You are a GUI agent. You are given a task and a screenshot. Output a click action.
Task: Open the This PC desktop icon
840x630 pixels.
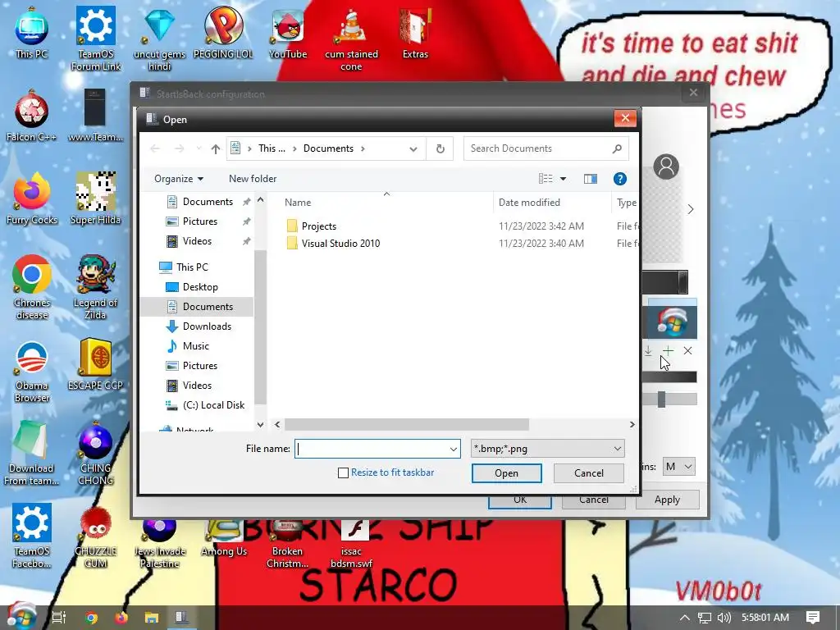[32, 33]
